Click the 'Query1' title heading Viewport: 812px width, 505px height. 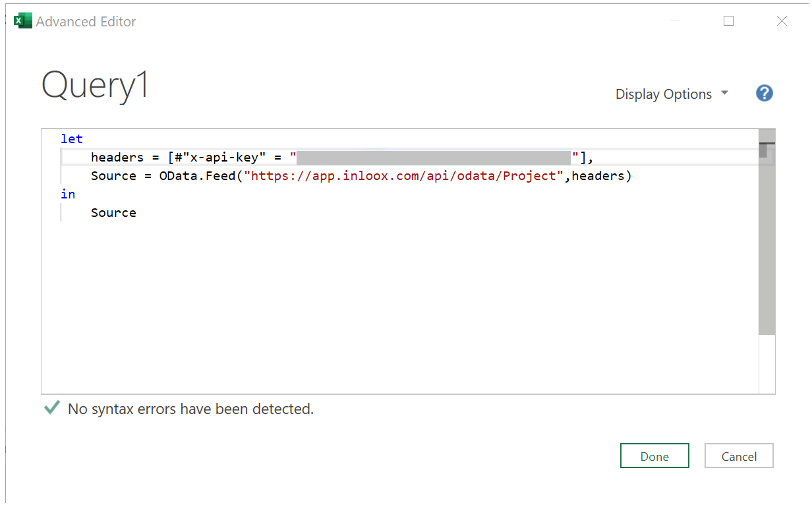96,86
